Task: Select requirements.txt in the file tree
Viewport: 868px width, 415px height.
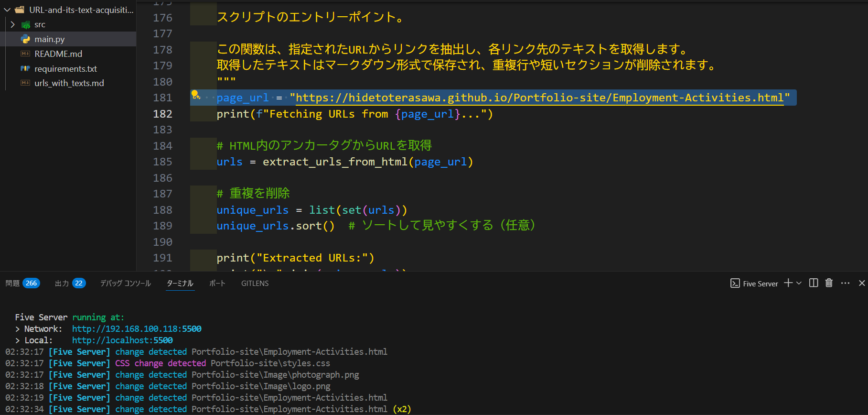Action: (65, 69)
